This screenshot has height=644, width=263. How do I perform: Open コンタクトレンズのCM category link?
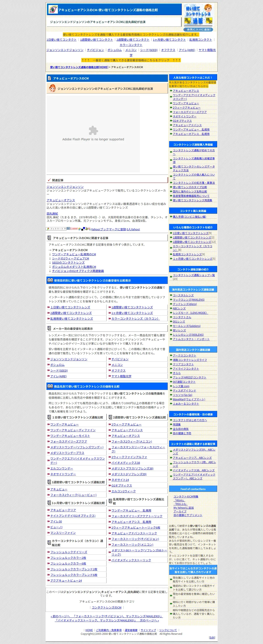(106, 607)
